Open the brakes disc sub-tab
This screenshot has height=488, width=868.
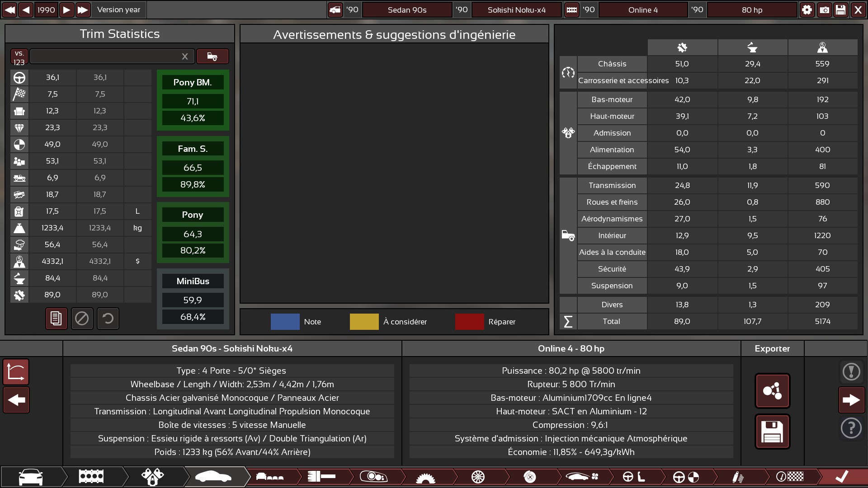[x=530, y=477]
